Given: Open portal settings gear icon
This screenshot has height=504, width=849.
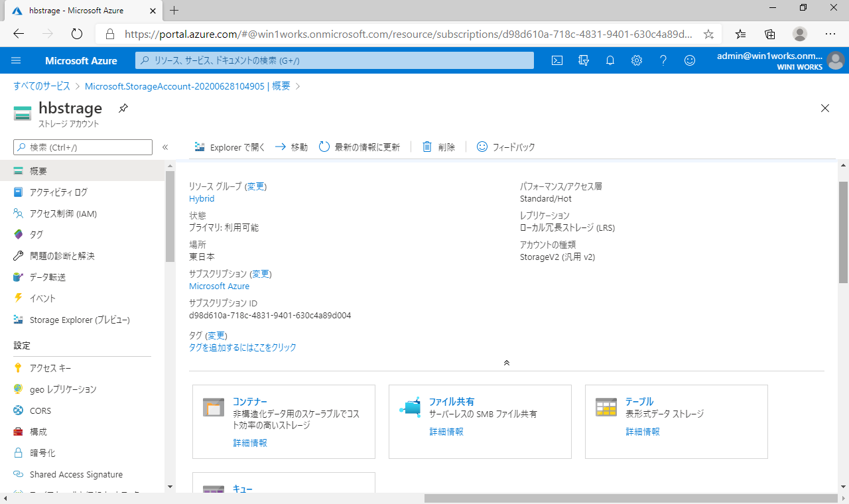Looking at the screenshot, I should click(637, 60).
